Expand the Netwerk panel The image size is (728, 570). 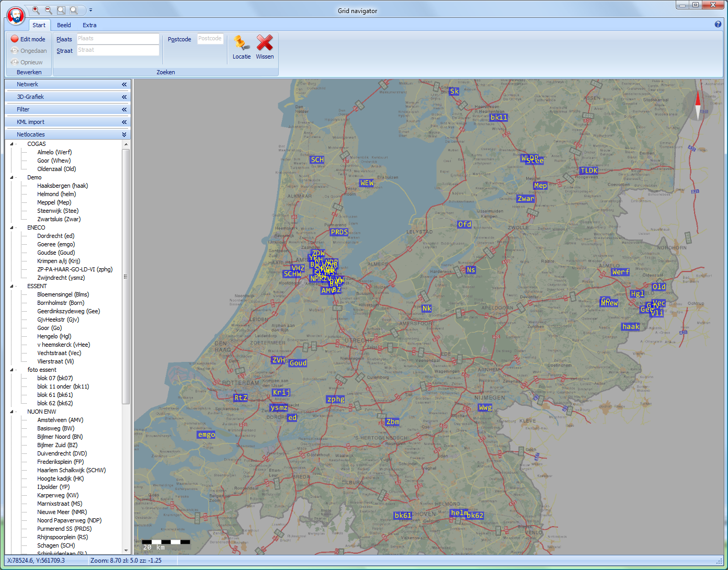pos(124,84)
